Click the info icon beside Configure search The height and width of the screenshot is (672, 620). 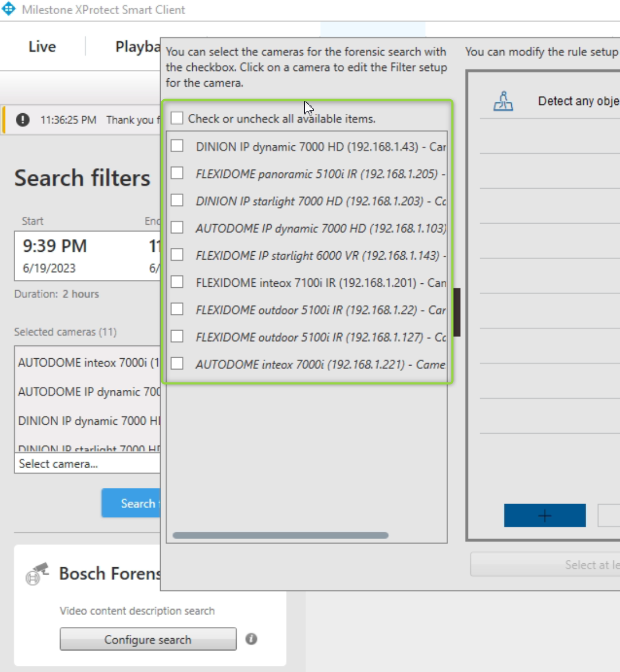pos(250,639)
